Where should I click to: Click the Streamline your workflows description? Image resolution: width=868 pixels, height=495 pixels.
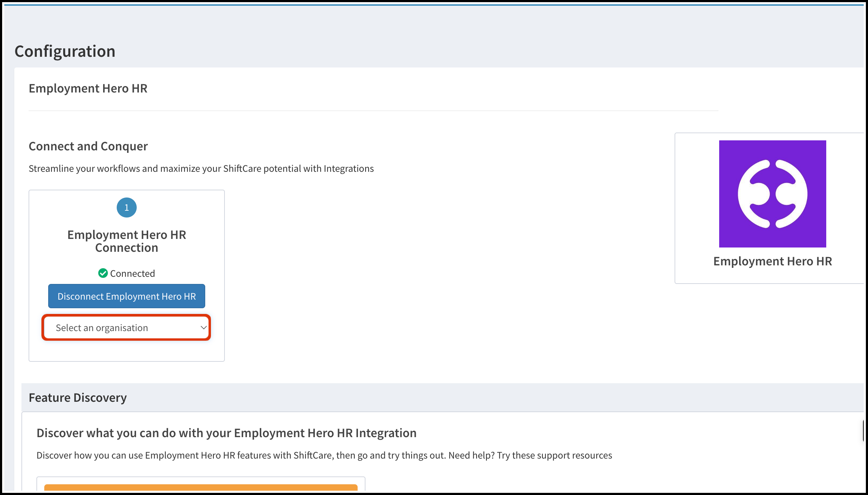click(201, 169)
